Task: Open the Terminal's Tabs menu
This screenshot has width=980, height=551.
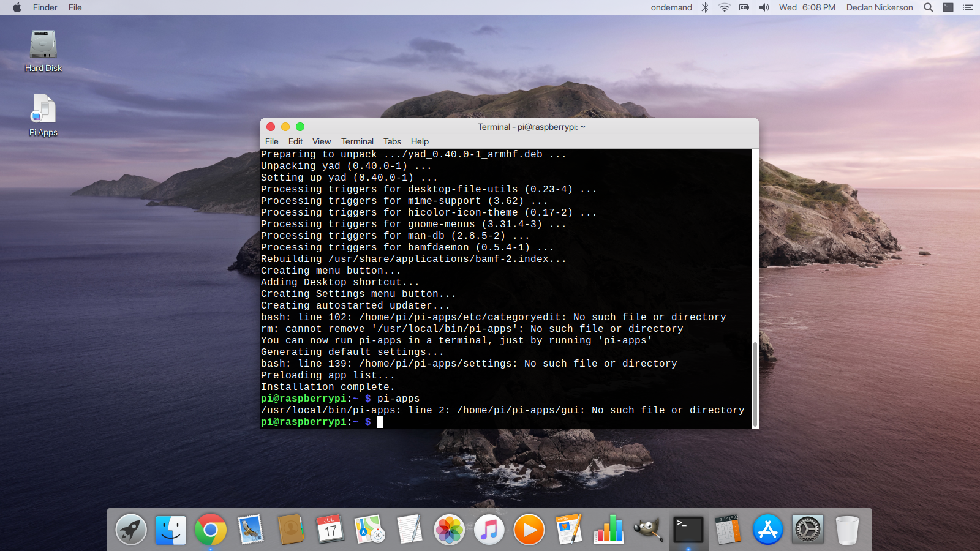Action: pos(392,141)
